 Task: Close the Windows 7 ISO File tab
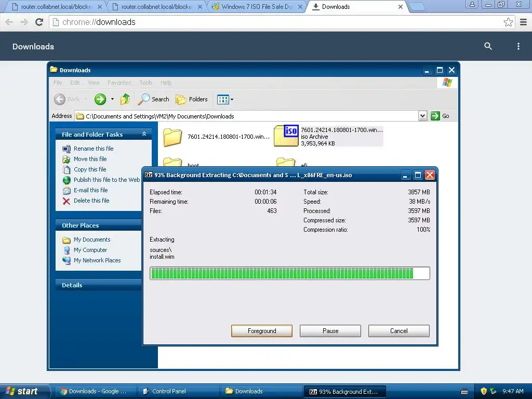[300, 7]
